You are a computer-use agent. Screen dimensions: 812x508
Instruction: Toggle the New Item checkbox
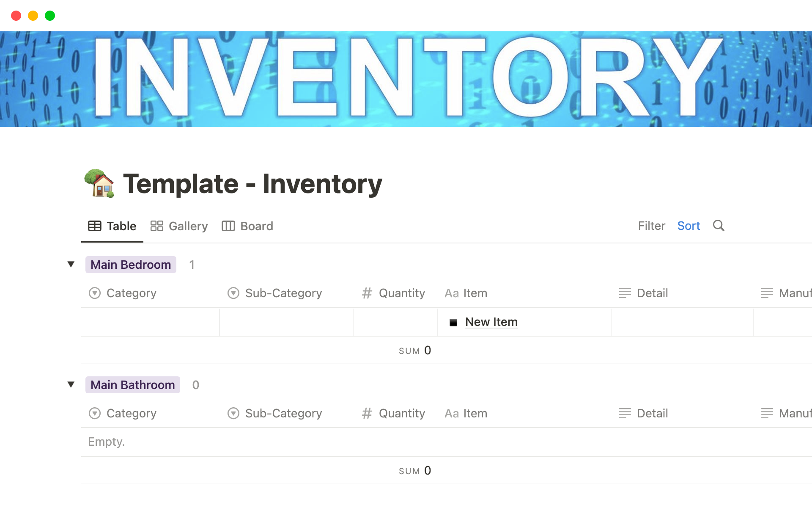pos(454,322)
